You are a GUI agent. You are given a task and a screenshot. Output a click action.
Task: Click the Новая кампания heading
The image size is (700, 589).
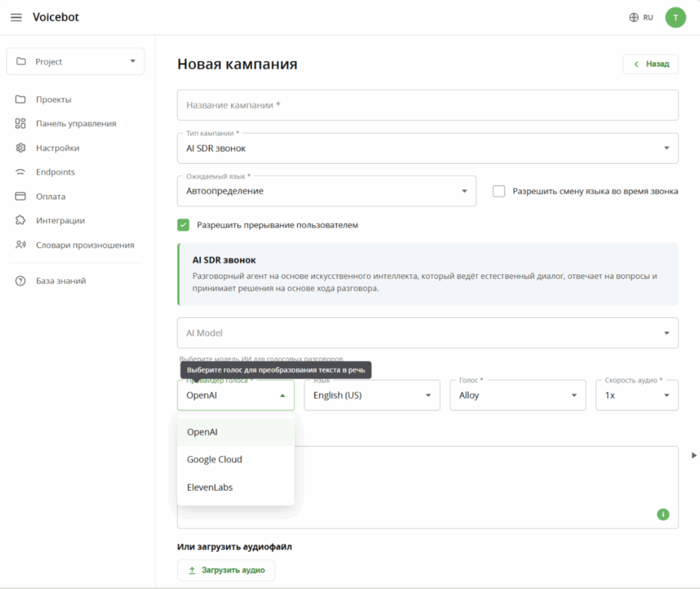point(237,64)
